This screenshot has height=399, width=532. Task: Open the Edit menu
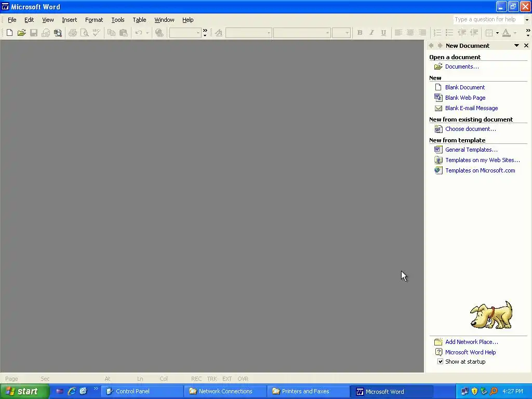point(29,20)
